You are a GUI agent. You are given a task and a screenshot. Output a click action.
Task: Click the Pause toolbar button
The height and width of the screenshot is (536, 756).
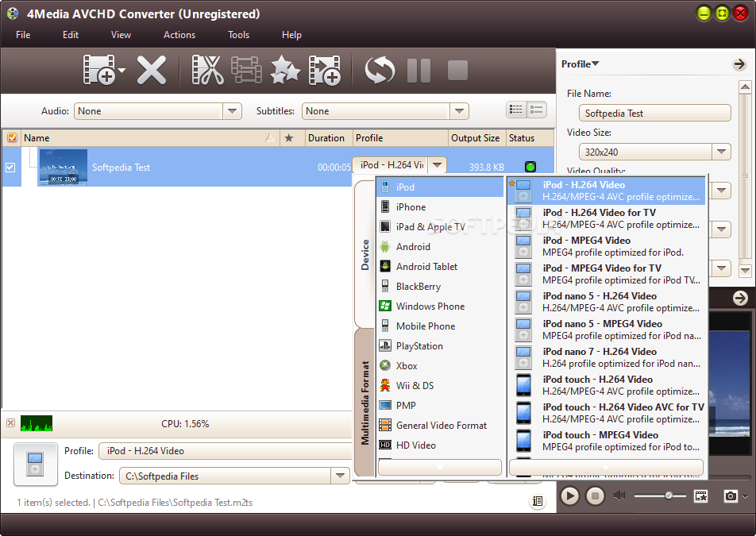(418, 71)
